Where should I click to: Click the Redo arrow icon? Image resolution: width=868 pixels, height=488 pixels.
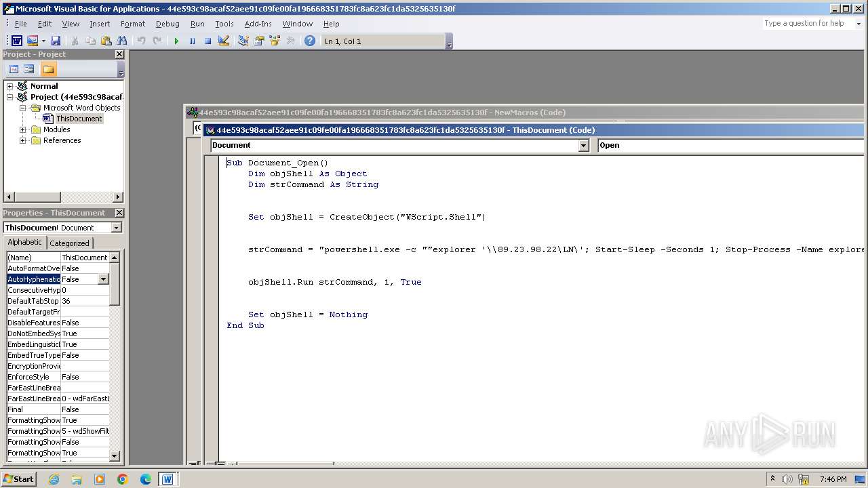tap(157, 41)
